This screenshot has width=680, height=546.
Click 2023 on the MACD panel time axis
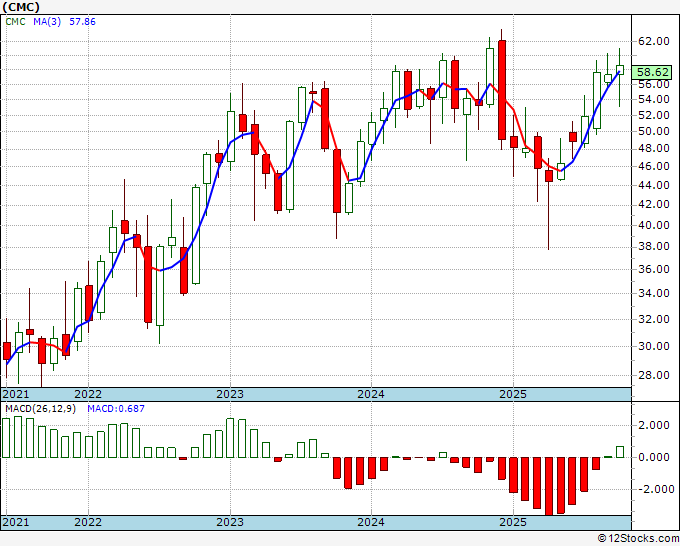tap(230, 522)
